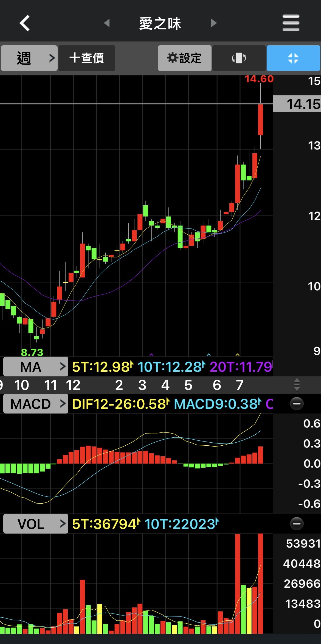Expand the VOL indicator selector
This screenshot has width=321, height=644.
coord(36,524)
